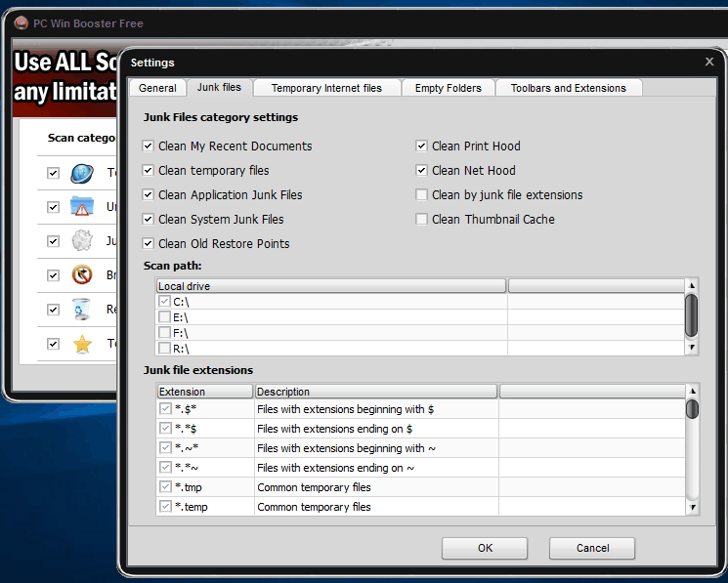The height and width of the screenshot is (583, 728).
Task: Click the scan path list up arrow
Action: pyautogui.click(x=692, y=286)
